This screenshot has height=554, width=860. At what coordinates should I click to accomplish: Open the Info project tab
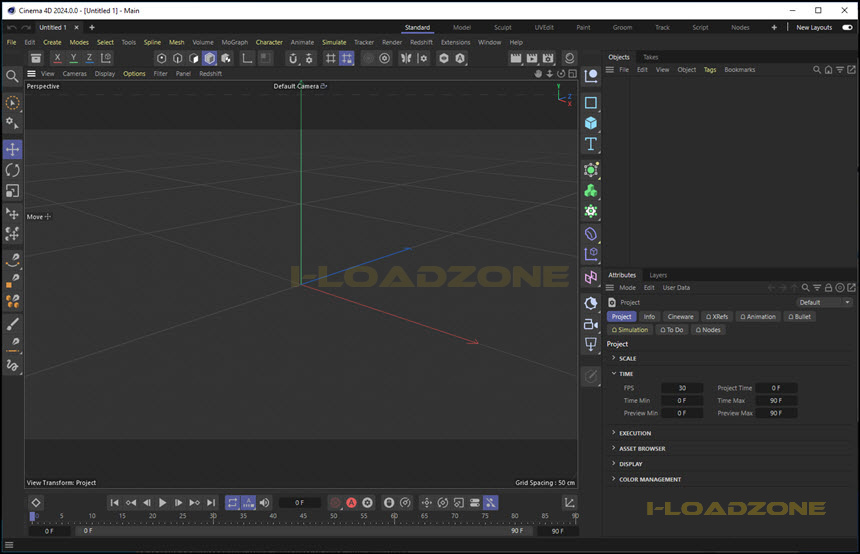(649, 316)
